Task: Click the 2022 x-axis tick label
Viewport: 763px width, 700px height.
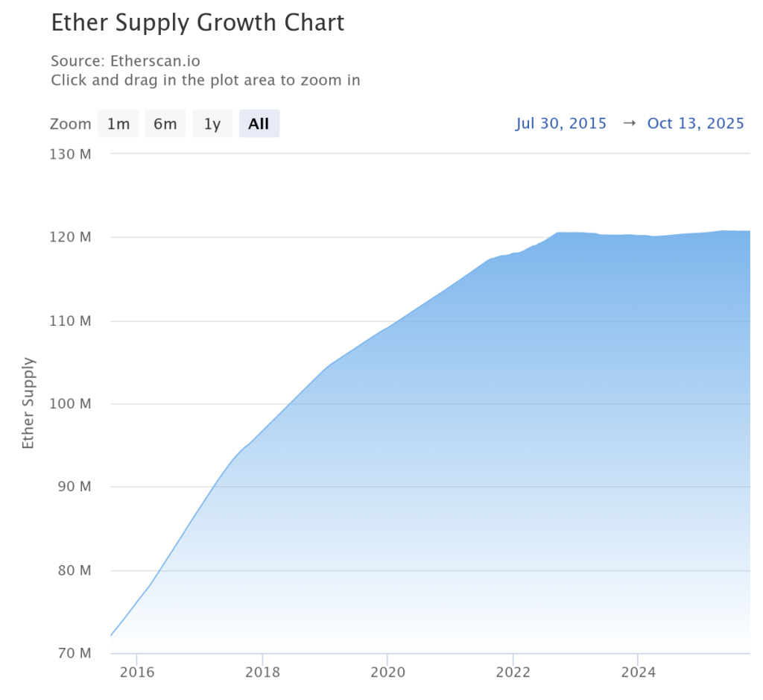Action: tap(513, 672)
